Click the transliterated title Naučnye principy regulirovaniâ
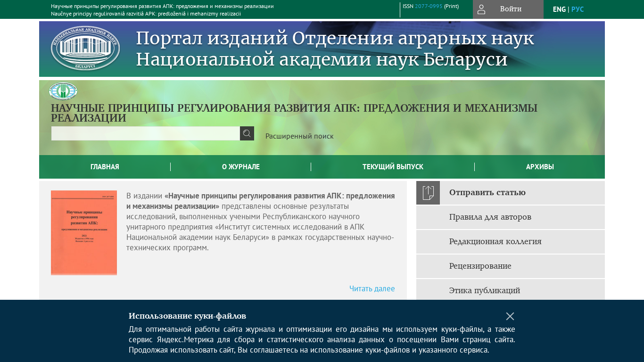The height and width of the screenshot is (362, 644). coord(146,14)
